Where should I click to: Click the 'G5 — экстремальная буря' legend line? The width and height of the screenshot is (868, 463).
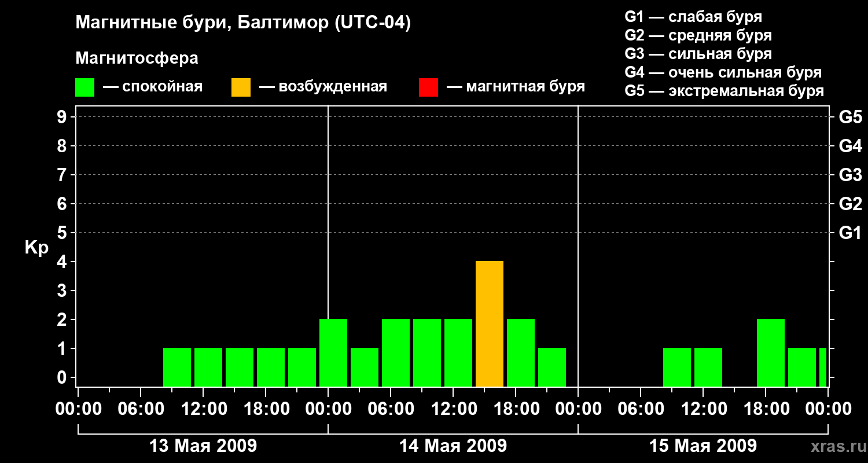tap(724, 91)
